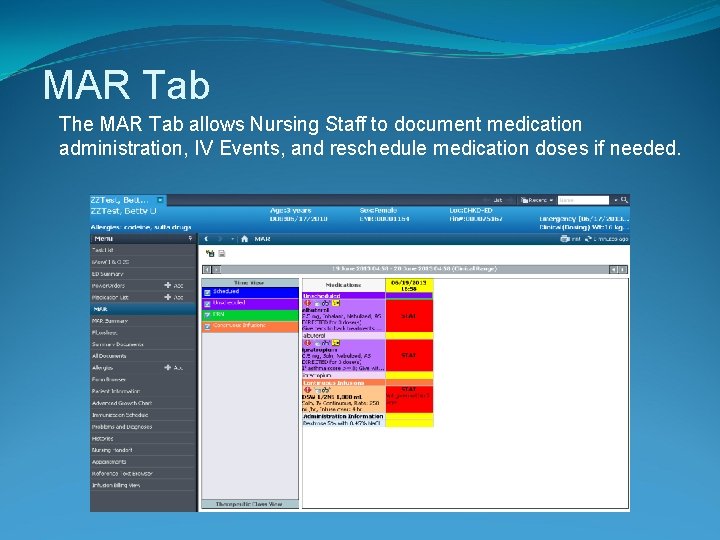Screen dimensions: 720x540
Task: Open Allergies in the menu
Action: point(102,368)
